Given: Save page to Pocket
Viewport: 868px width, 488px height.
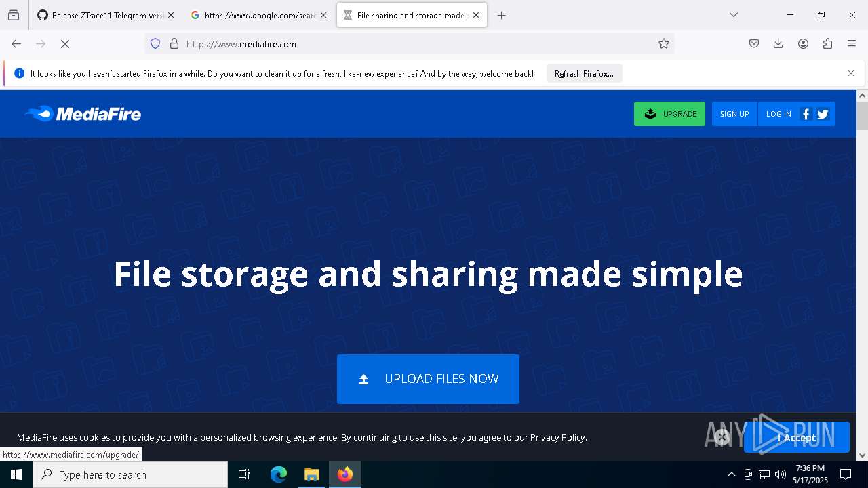Looking at the screenshot, I should [754, 44].
